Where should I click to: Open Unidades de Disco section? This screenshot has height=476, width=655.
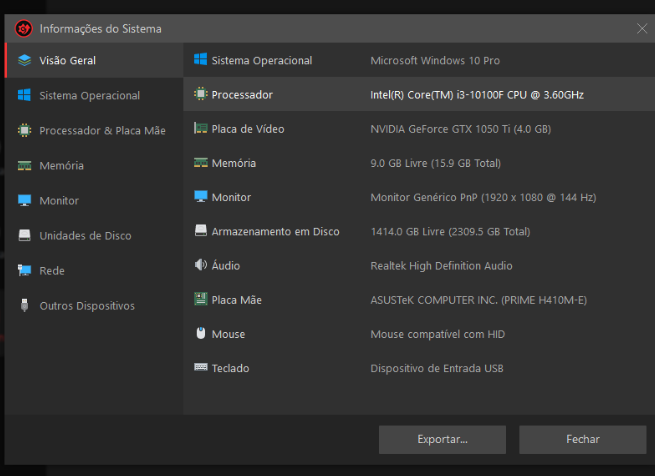point(94,236)
